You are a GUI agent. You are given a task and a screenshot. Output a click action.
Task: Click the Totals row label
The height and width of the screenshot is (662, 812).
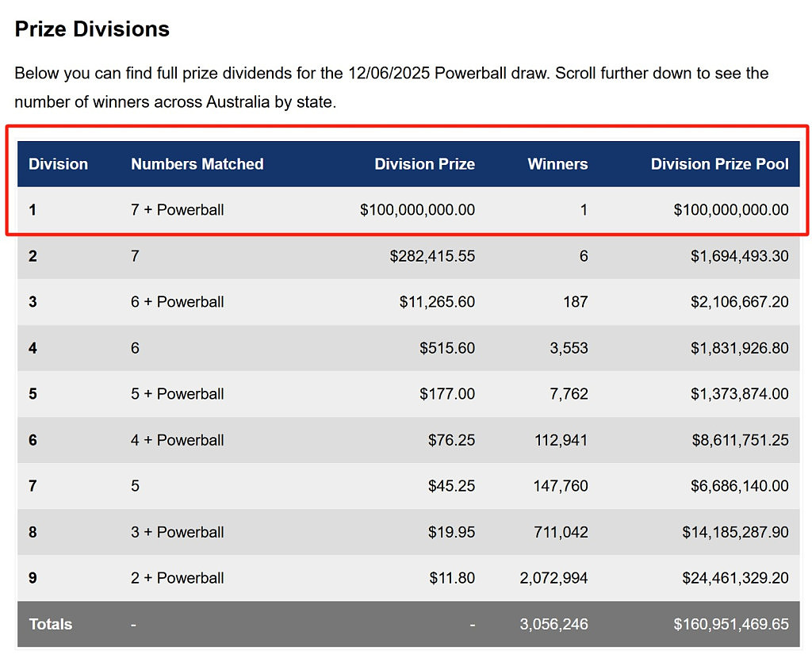(50, 624)
